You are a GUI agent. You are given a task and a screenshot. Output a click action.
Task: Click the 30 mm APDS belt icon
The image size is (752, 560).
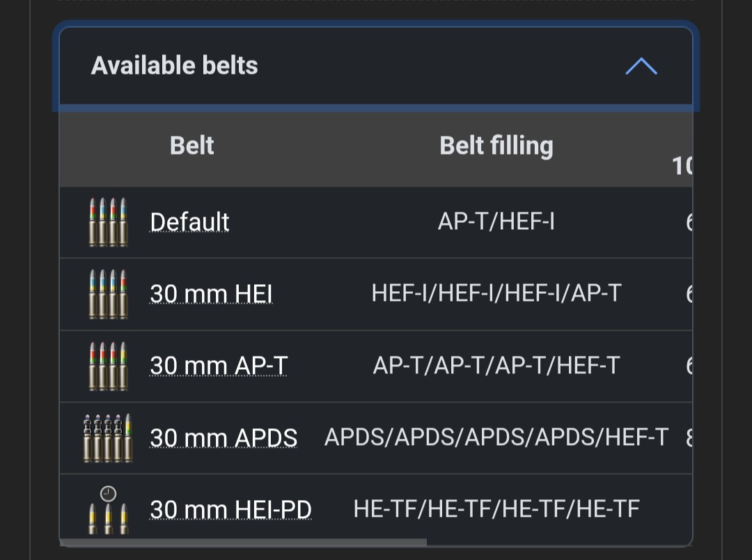[x=108, y=437]
